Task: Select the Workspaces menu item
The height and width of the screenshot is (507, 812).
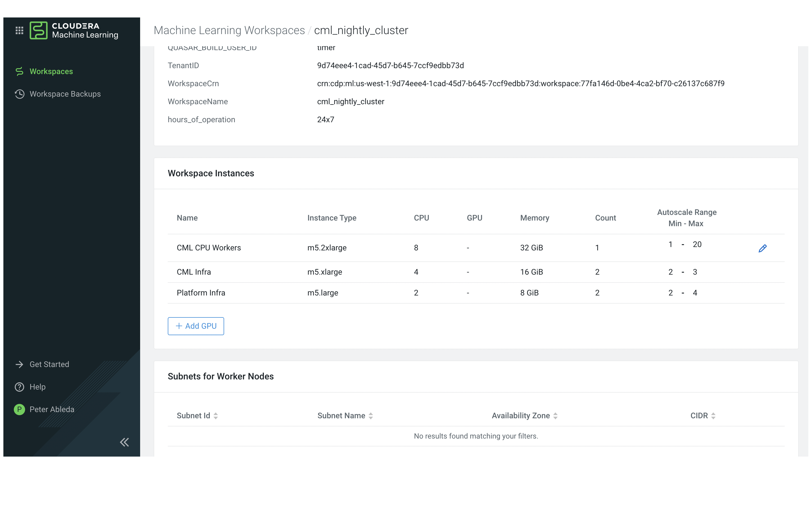Action: (51, 71)
